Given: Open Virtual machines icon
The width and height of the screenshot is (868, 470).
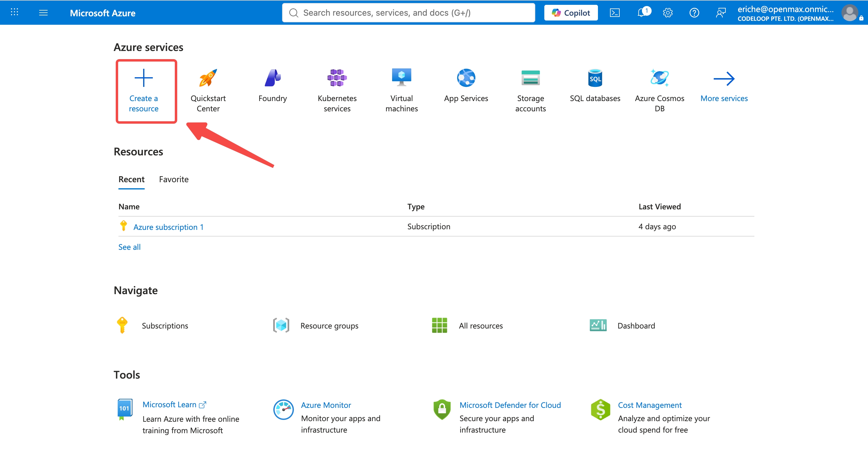Looking at the screenshot, I should point(401,77).
